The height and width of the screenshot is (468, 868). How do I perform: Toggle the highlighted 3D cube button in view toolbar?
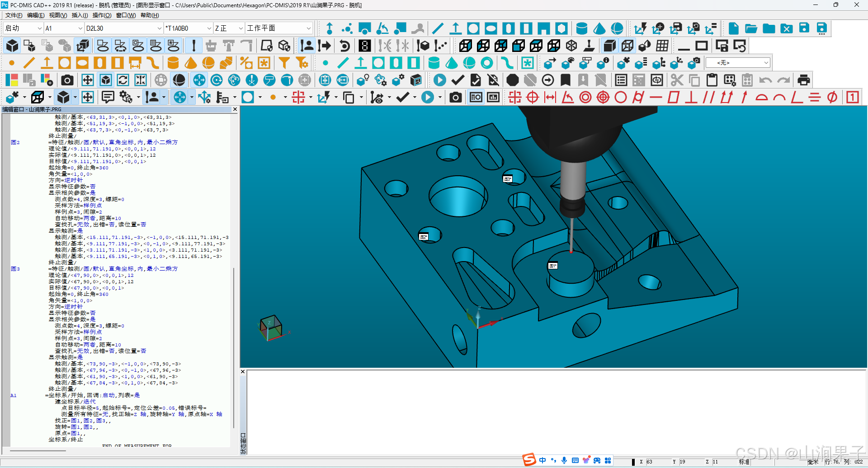click(105, 80)
